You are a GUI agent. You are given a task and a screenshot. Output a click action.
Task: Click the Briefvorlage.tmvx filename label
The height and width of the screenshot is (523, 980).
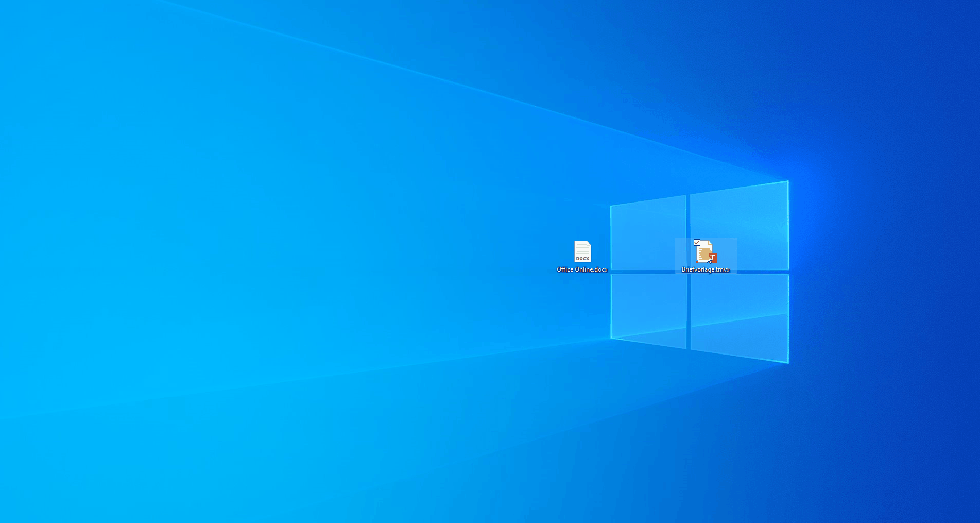706,269
